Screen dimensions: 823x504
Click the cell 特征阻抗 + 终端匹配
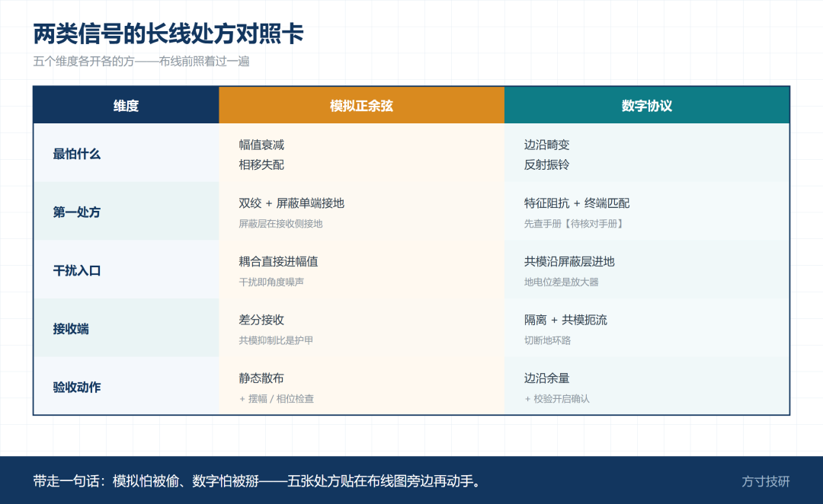(577, 203)
